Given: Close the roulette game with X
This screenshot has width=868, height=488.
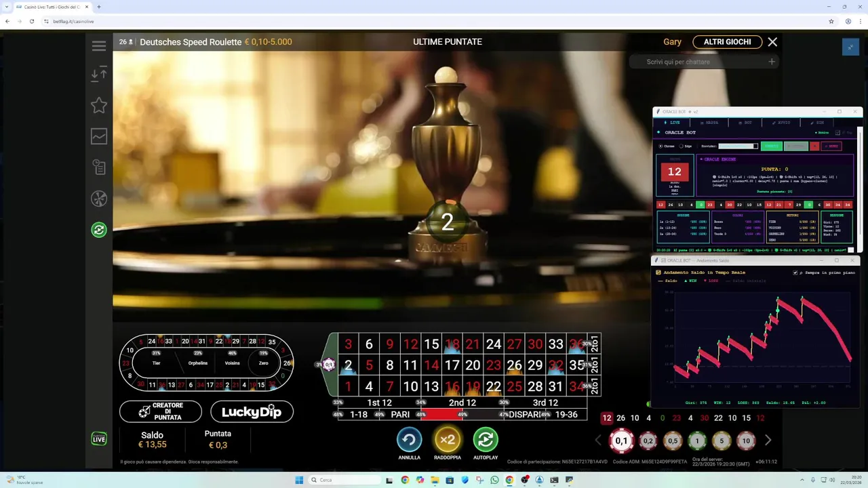Looking at the screenshot, I should [772, 42].
